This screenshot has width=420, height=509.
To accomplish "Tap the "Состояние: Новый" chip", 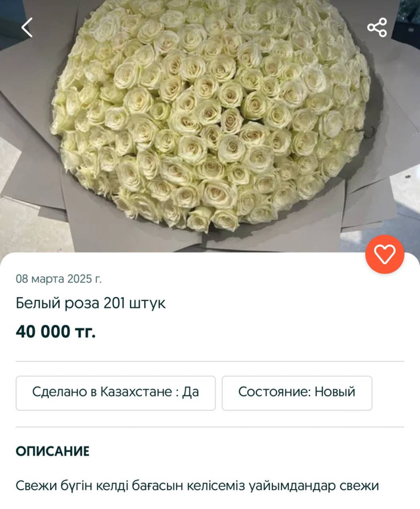I will coord(297,393).
